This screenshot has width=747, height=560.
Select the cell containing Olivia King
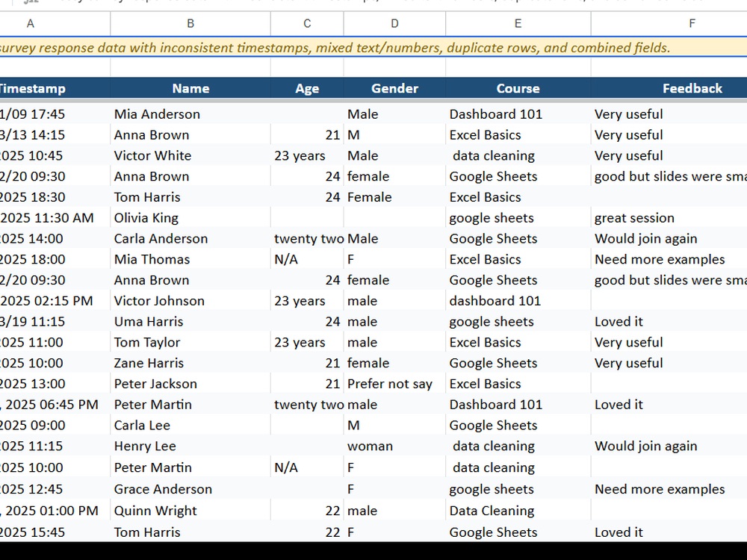point(190,217)
